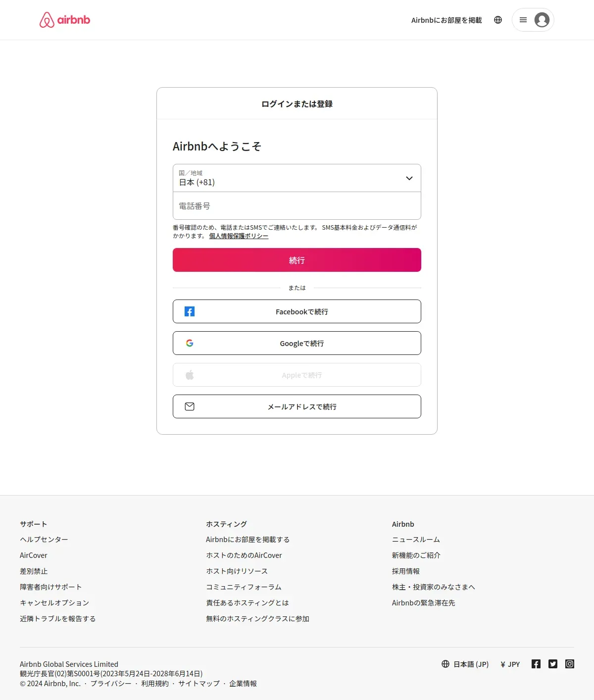Open 無料のホスティングクラスに参加 footer link
Image resolution: width=594 pixels, height=700 pixels.
(x=257, y=619)
